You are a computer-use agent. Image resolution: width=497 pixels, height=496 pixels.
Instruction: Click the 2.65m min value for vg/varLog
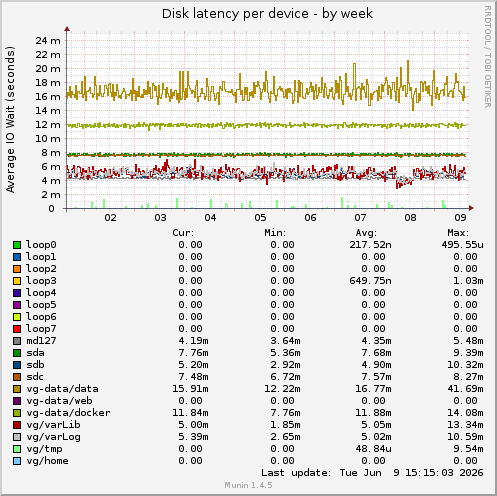(285, 437)
